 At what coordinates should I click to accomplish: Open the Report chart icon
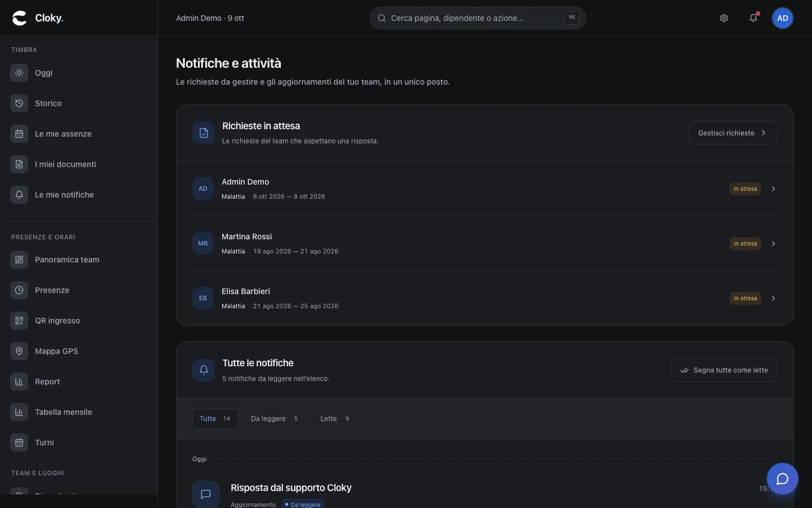click(x=19, y=382)
